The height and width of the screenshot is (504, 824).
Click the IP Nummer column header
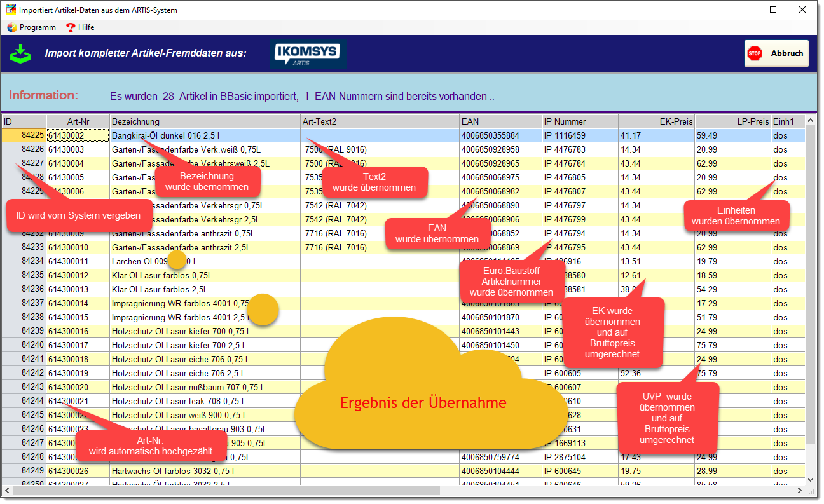(580, 121)
